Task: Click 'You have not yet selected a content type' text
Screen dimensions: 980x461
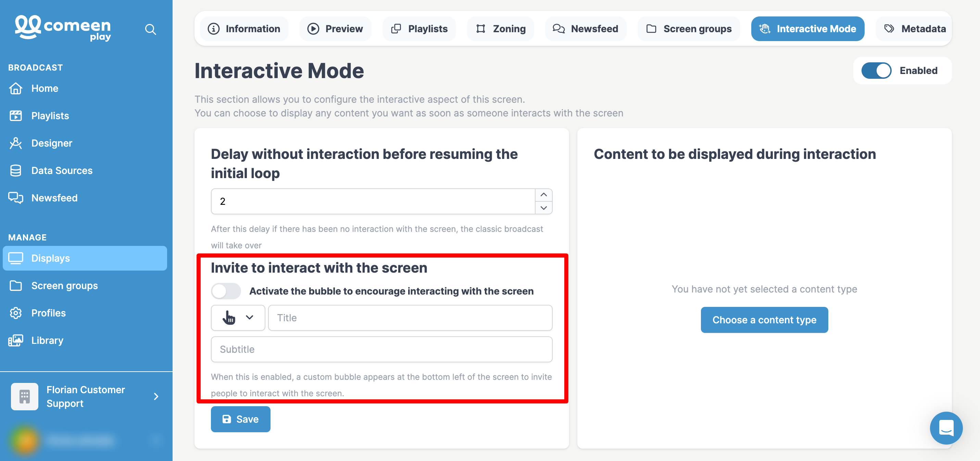Action: point(764,289)
